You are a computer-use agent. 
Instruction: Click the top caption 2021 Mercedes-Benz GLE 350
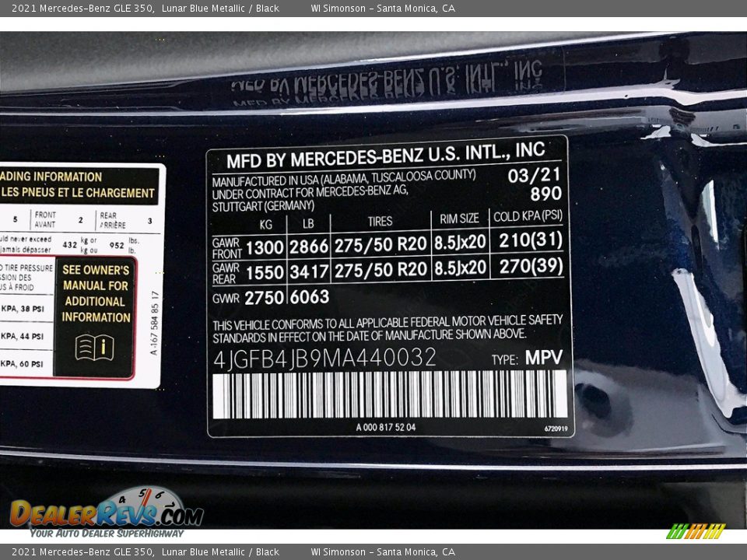coord(82,8)
